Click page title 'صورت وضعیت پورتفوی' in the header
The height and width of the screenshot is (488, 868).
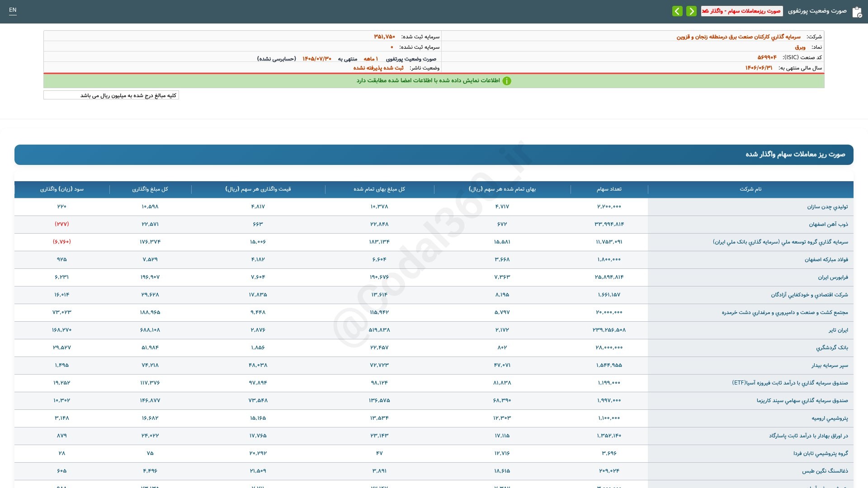tap(817, 11)
